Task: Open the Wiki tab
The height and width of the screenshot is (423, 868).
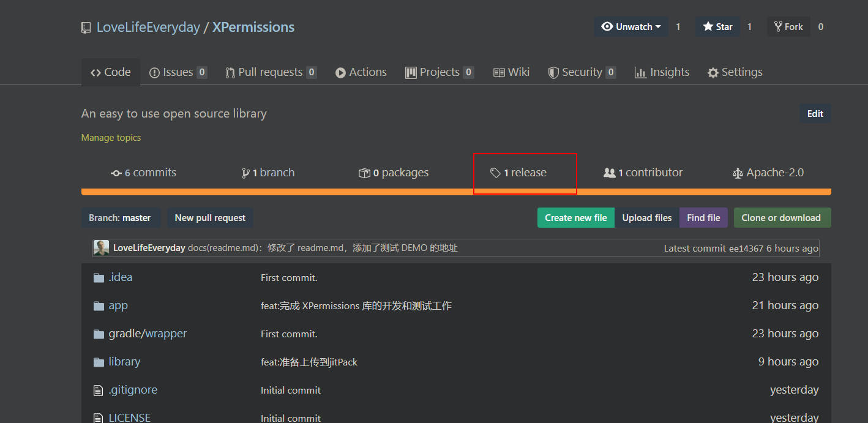Action: [x=512, y=72]
